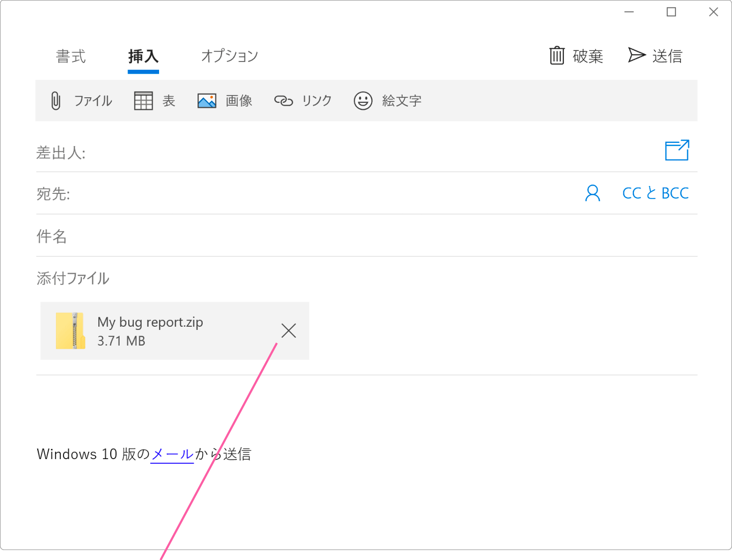Open the オプション tab
The height and width of the screenshot is (560, 732).
(x=229, y=56)
